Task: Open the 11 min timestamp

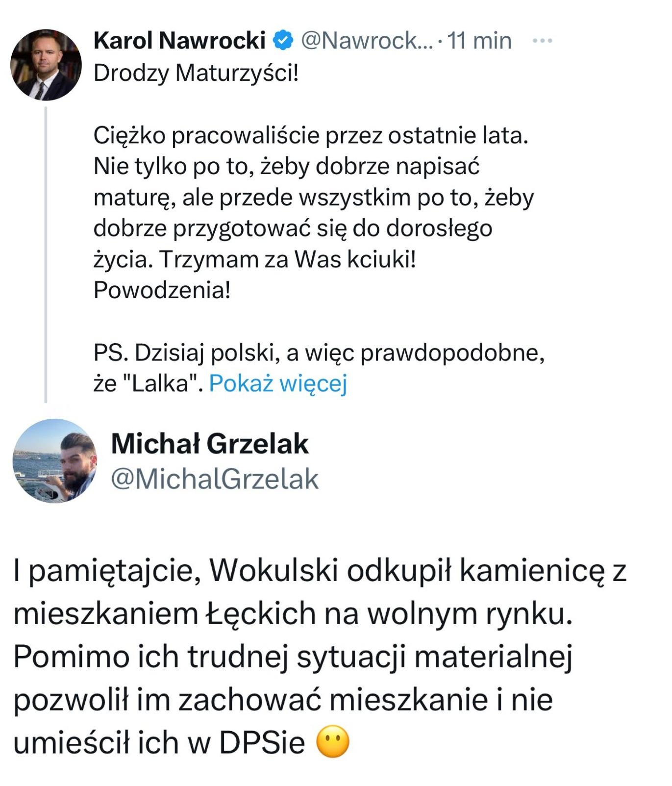Action: pyautogui.click(x=479, y=40)
